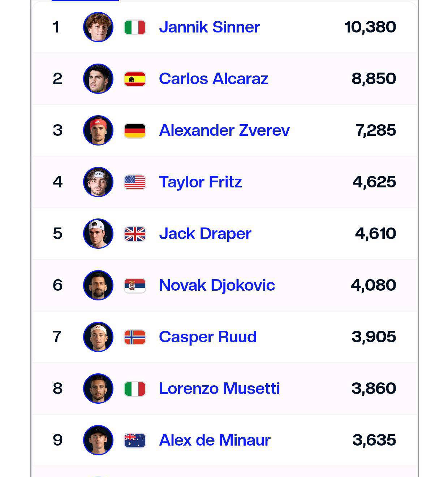Click the Italian flag beside Lorenzo Musetti
Image resolution: width=448 pixels, height=477 pixels.
point(135,389)
